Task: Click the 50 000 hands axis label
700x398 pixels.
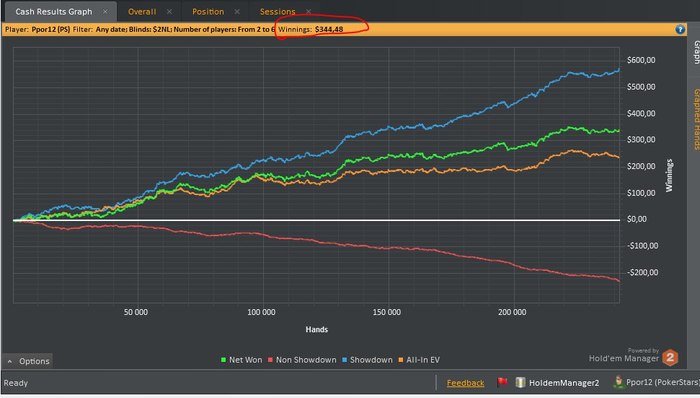Action: tap(136, 312)
